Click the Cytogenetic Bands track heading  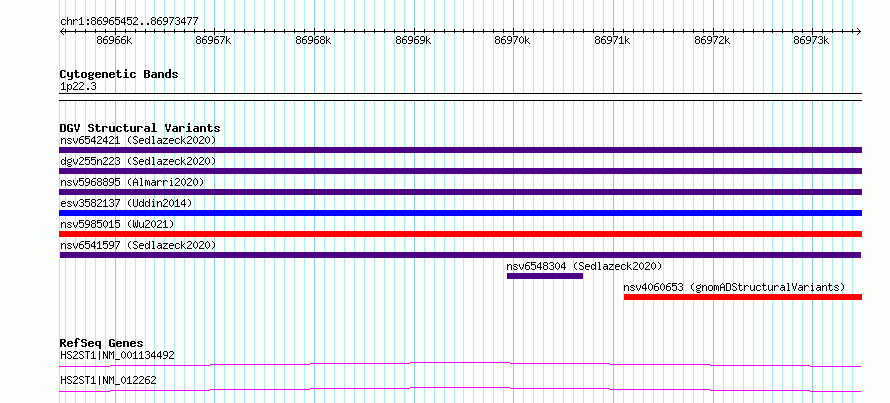(119, 74)
